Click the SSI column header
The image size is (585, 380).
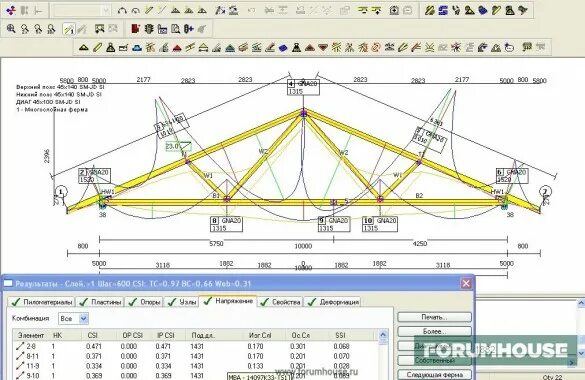pyautogui.click(x=340, y=335)
